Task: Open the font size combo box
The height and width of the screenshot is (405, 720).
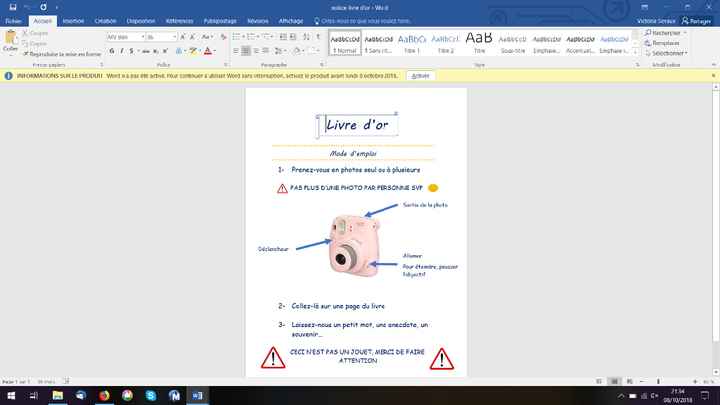Action: click(x=161, y=37)
